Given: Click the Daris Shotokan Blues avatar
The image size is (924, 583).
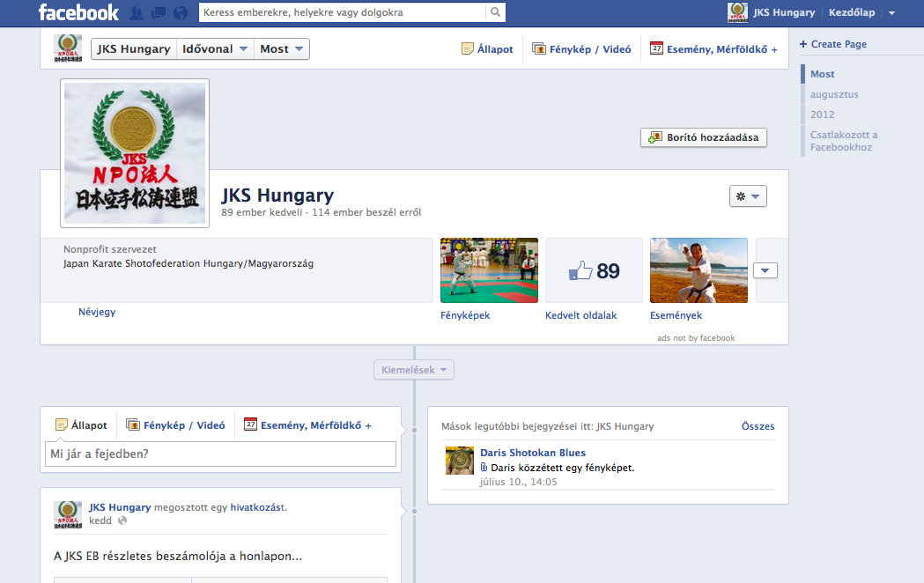Looking at the screenshot, I should [460, 461].
